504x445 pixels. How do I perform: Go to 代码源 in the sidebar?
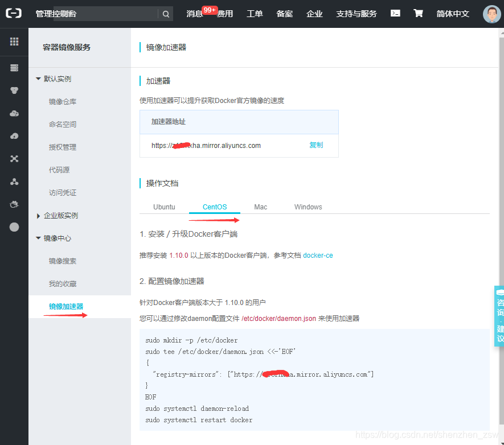[59, 170]
